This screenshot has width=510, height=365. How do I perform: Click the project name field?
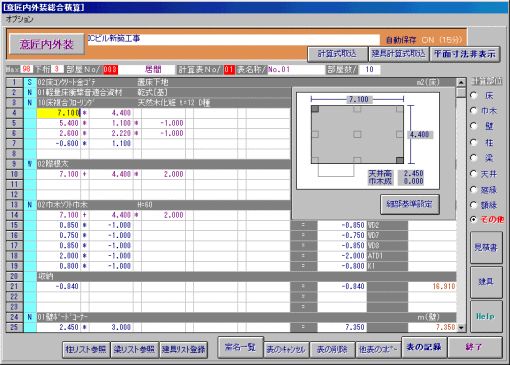[234, 39]
